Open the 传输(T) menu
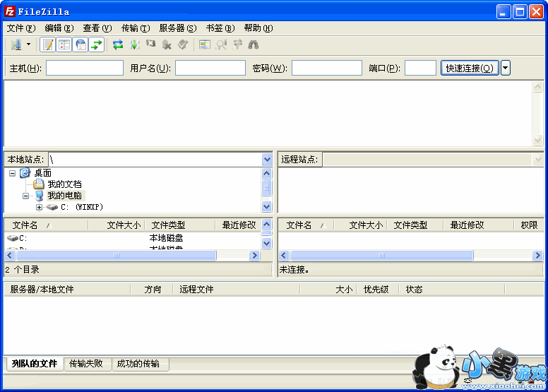 tap(136, 28)
